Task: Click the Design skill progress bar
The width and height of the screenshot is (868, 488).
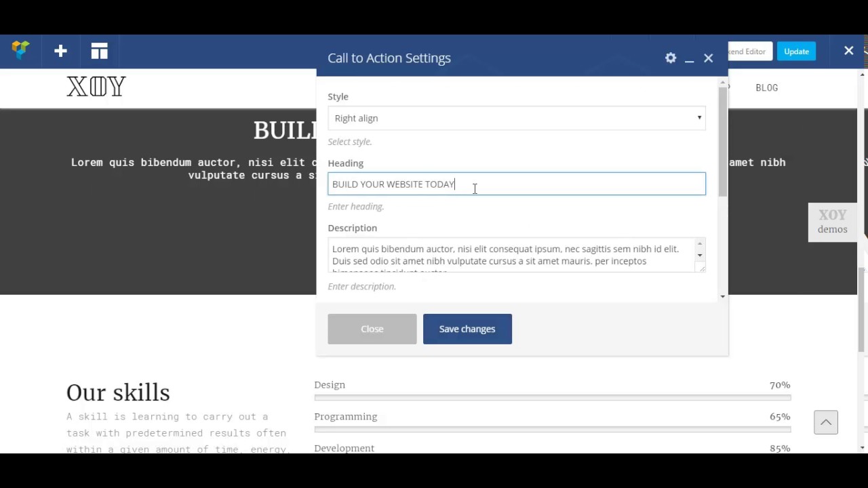Action: click(x=553, y=397)
